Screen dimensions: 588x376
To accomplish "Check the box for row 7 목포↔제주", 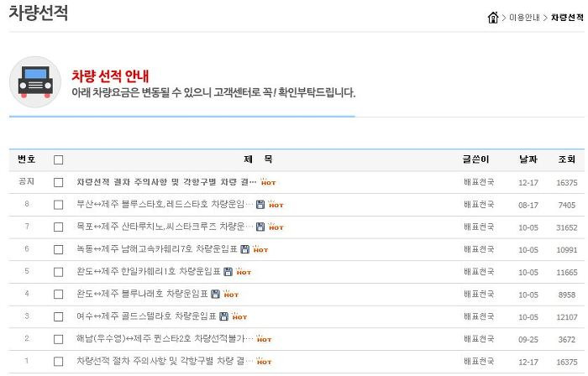I will point(58,227).
